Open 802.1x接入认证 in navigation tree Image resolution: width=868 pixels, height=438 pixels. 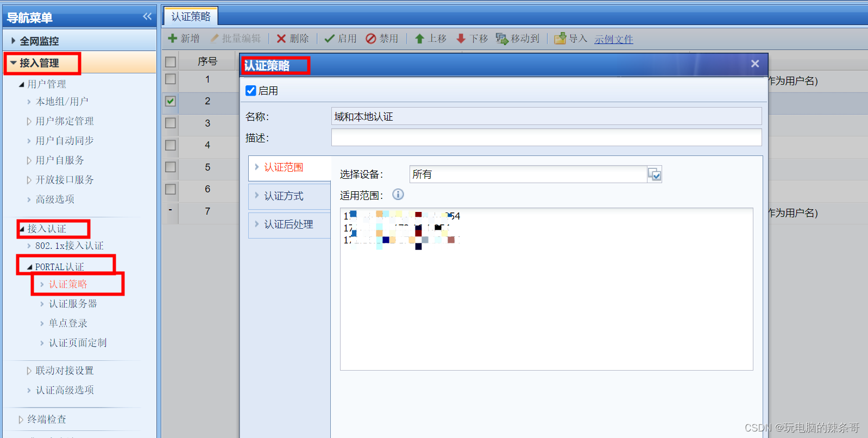pyautogui.click(x=70, y=246)
